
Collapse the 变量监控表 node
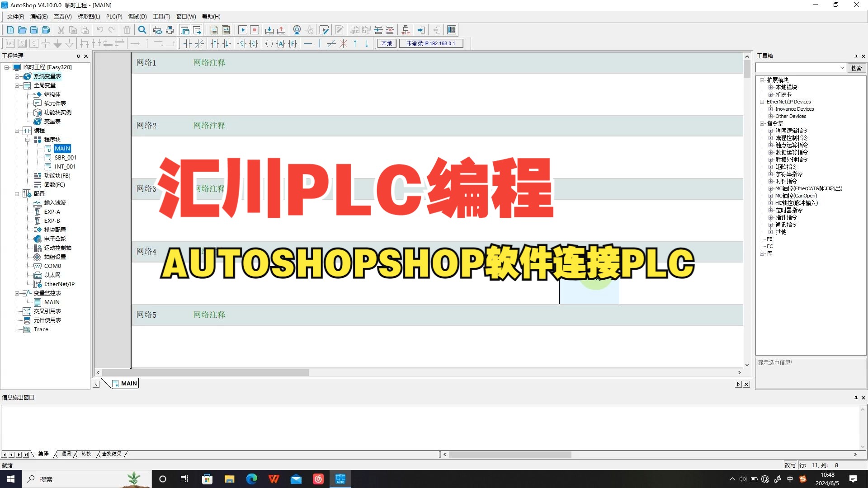coord(17,293)
